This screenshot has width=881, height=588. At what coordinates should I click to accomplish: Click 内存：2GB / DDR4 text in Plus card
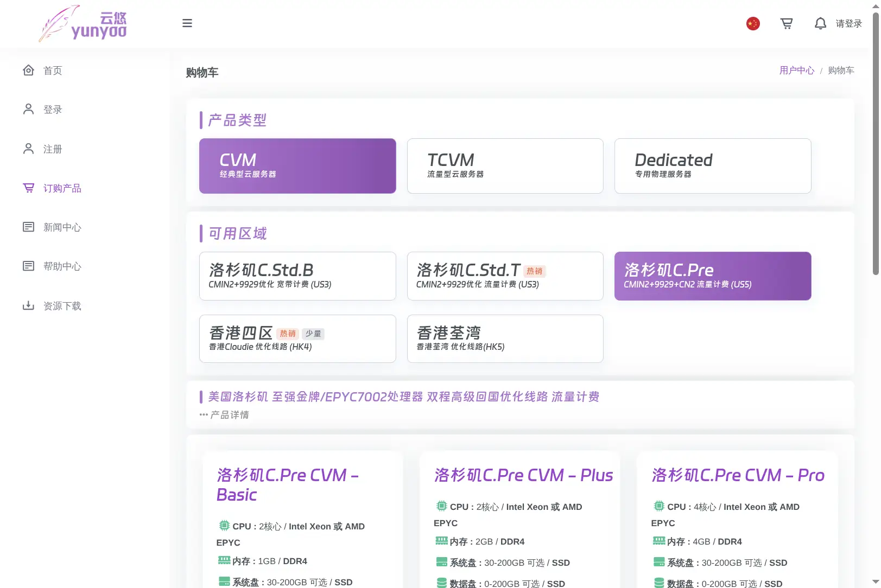click(x=487, y=541)
